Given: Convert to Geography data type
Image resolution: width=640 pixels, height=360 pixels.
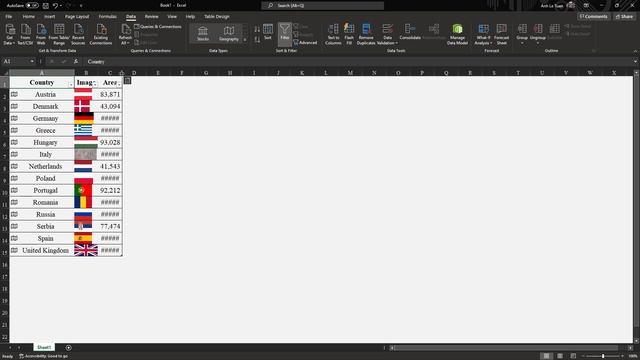Looking at the screenshot, I should pyautogui.click(x=229, y=34).
